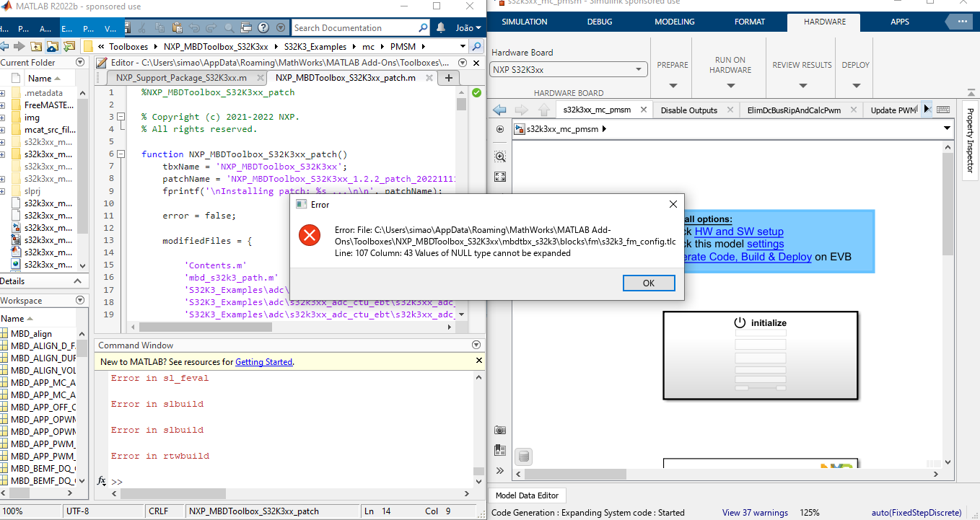980x520 pixels.
Task: Click the green code analyzer indicator in Editor
Action: coord(474,92)
